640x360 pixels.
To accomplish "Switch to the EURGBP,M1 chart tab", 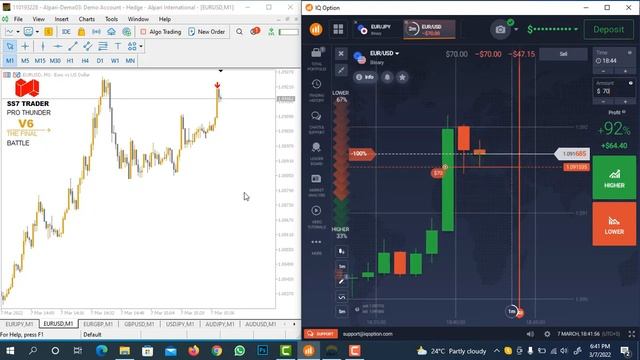I will [98, 324].
